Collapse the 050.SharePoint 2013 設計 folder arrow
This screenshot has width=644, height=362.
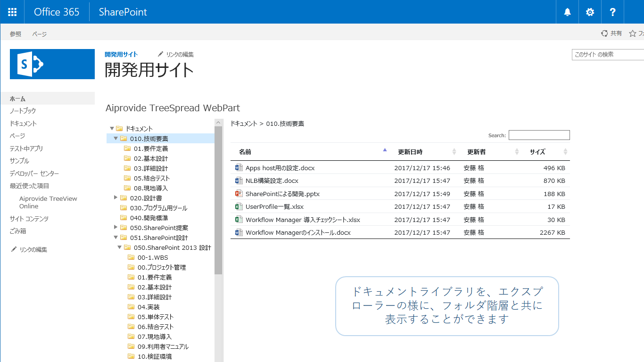[120, 247]
